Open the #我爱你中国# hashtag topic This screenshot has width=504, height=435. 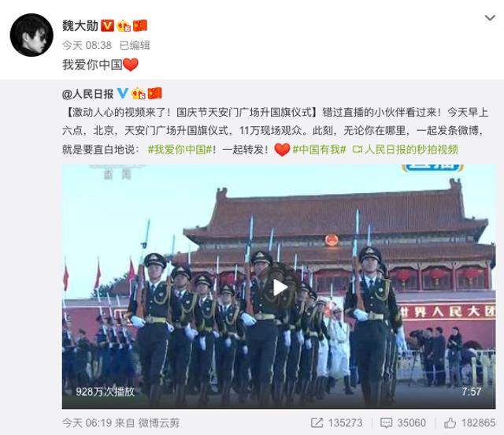tap(180, 150)
